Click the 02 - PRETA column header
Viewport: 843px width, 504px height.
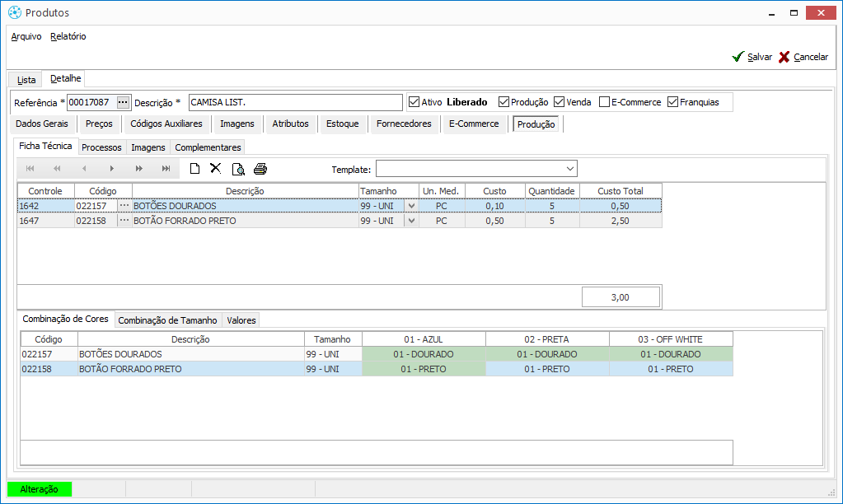tap(547, 339)
